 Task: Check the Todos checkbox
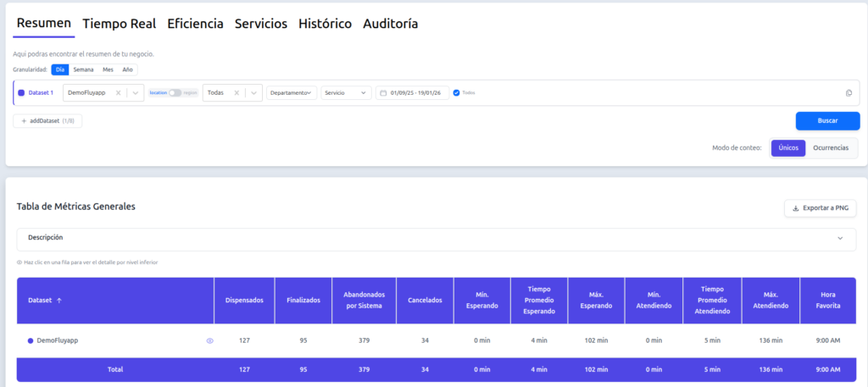point(456,93)
